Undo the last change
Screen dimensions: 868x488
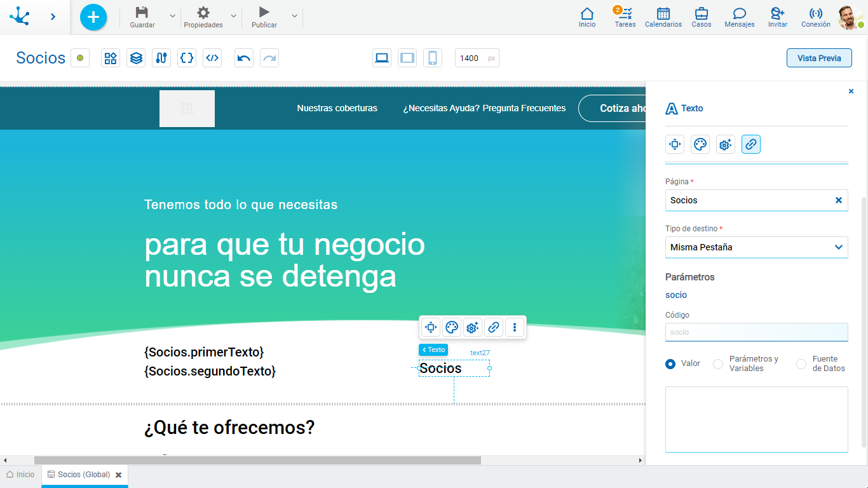(244, 58)
